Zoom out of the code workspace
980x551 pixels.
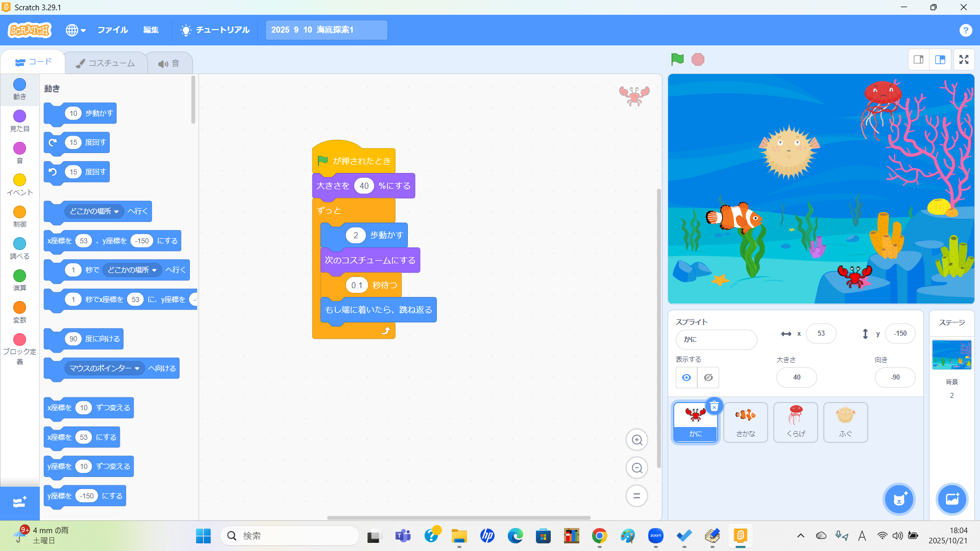tap(636, 468)
